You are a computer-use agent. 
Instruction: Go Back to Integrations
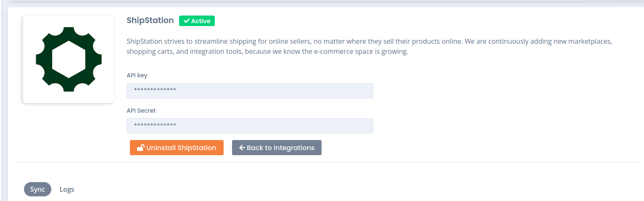[277, 148]
